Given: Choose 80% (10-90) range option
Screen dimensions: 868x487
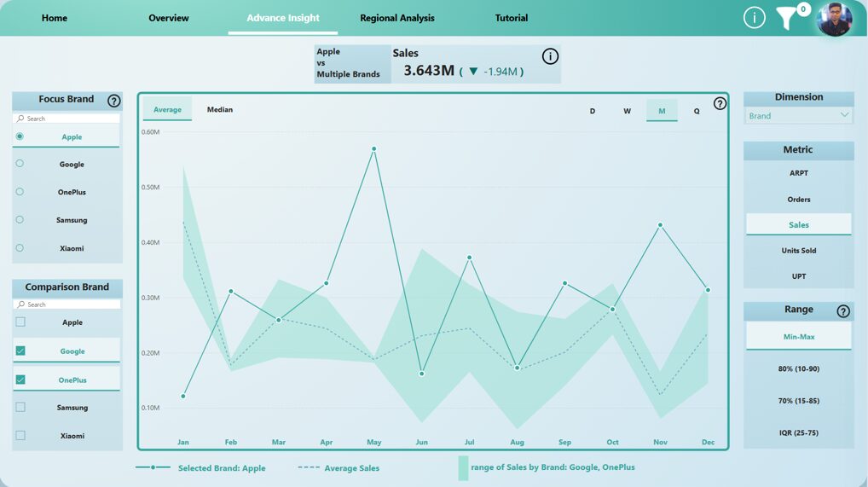Looking at the screenshot, I should (799, 368).
